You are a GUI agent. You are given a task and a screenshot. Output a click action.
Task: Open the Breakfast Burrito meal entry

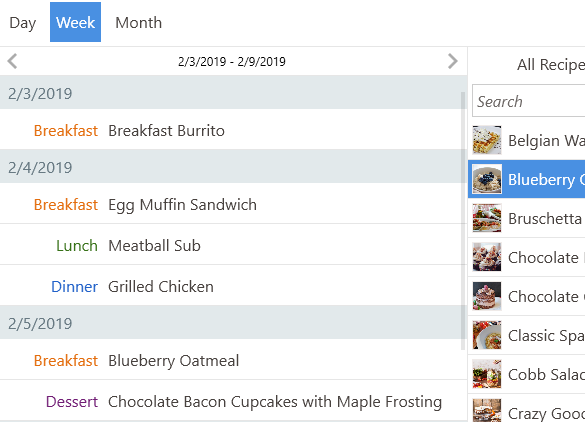click(x=231, y=131)
